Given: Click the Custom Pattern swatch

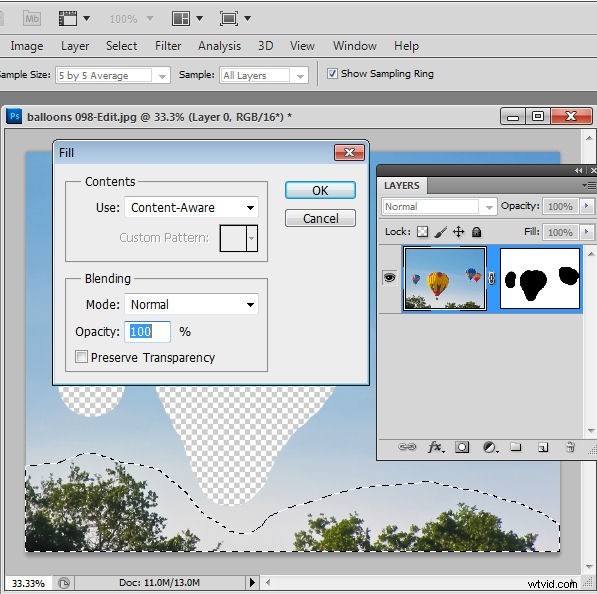Looking at the screenshot, I should [x=233, y=238].
